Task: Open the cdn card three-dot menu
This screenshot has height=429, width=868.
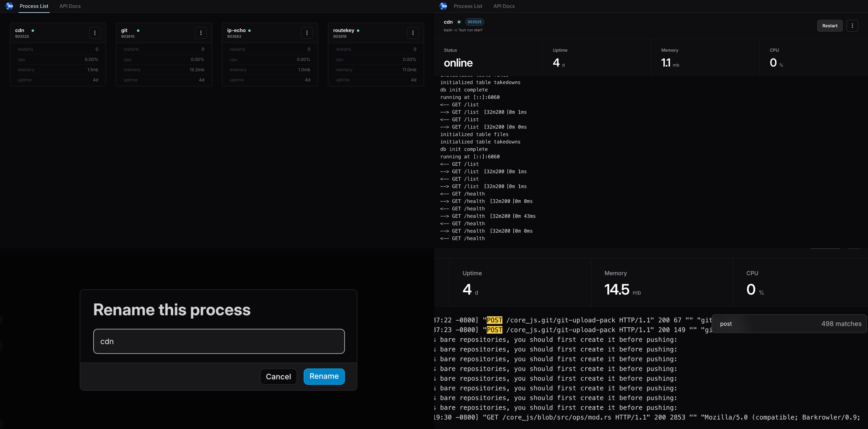Action: [95, 33]
